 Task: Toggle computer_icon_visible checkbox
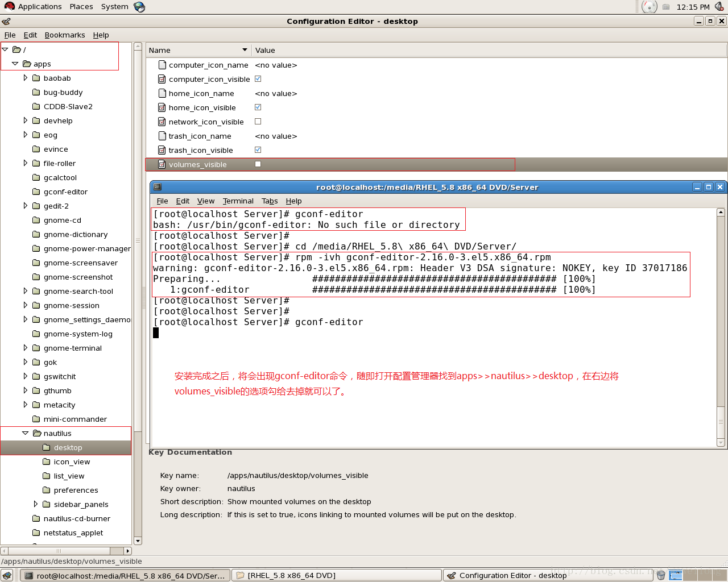click(258, 79)
